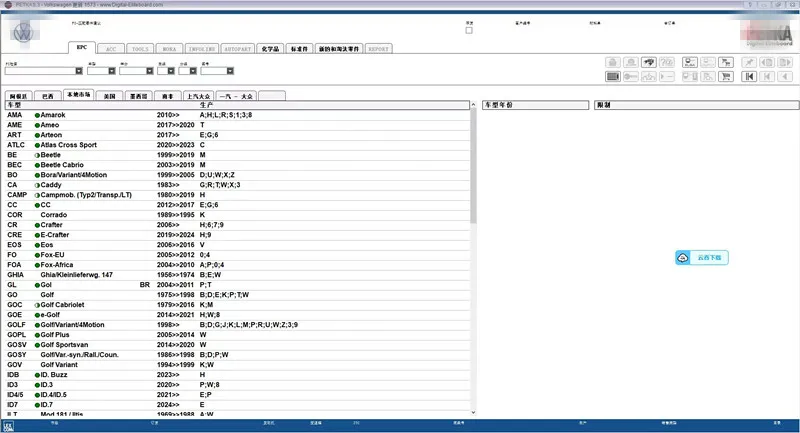Select the Corrado model row
The image size is (800, 433).
coord(237,215)
